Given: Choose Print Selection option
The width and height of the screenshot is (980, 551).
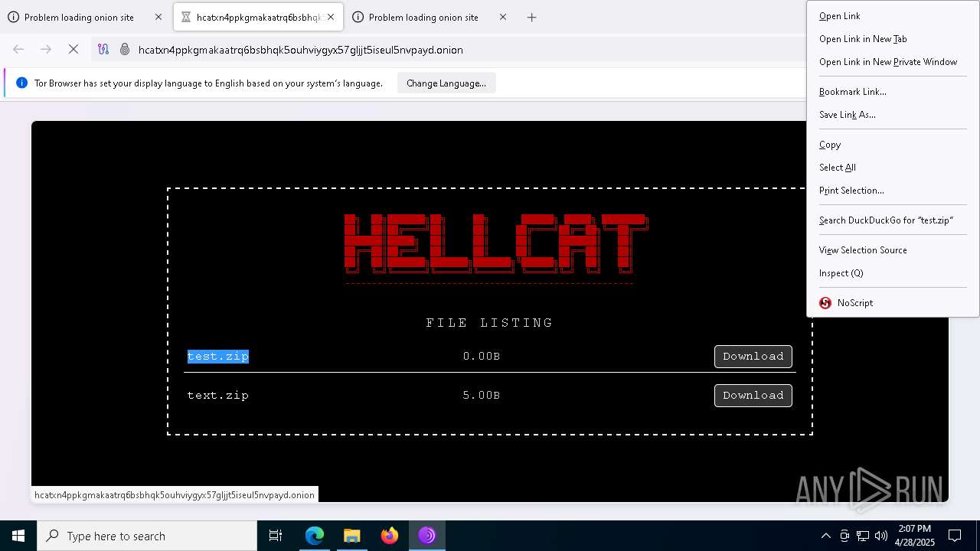Looking at the screenshot, I should [893, 191].
